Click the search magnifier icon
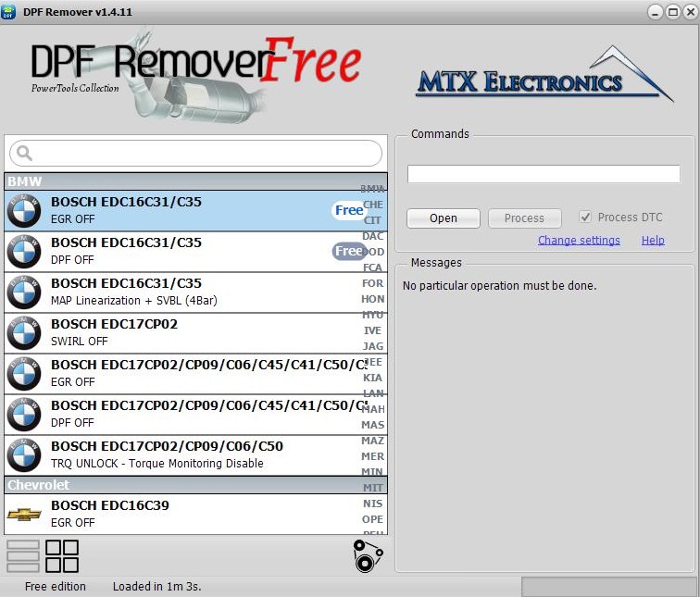The image size is (700, 597). click(25, 154)
